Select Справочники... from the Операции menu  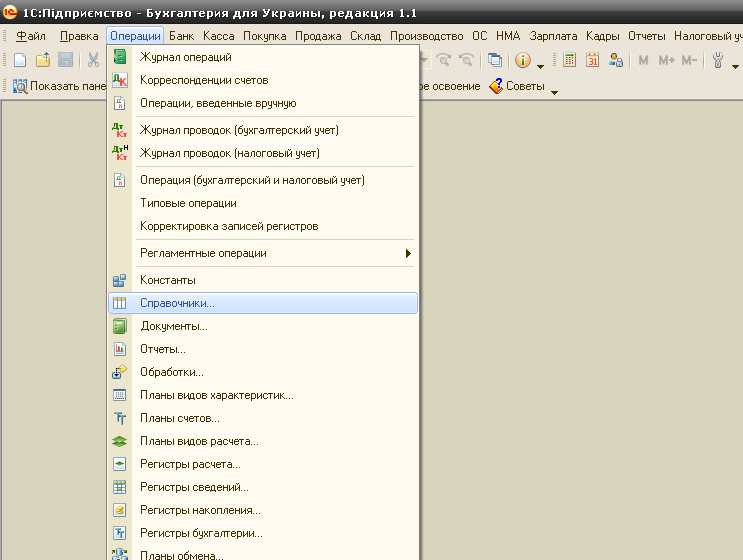tap(177, 303)
